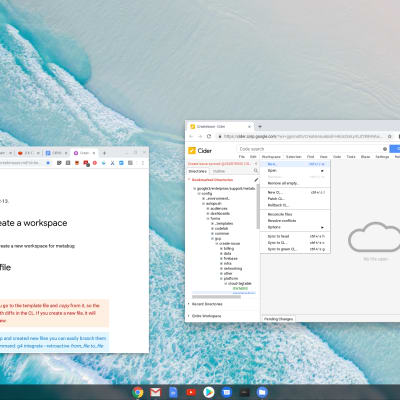The image size is (400, 400).
Task: Click the pencil edit icon for Bookmarked Directories
Action: pyautogui.click(x=256, y=180)
